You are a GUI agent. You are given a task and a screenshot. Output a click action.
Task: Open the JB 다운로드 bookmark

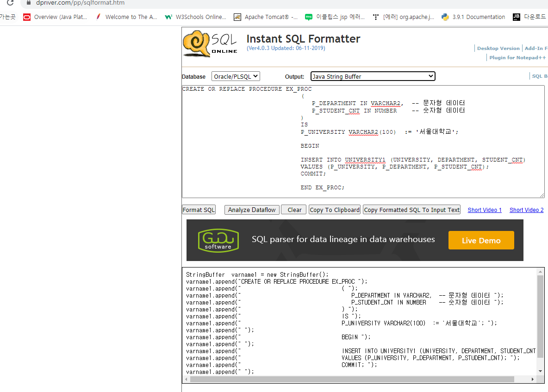point(529,17)
